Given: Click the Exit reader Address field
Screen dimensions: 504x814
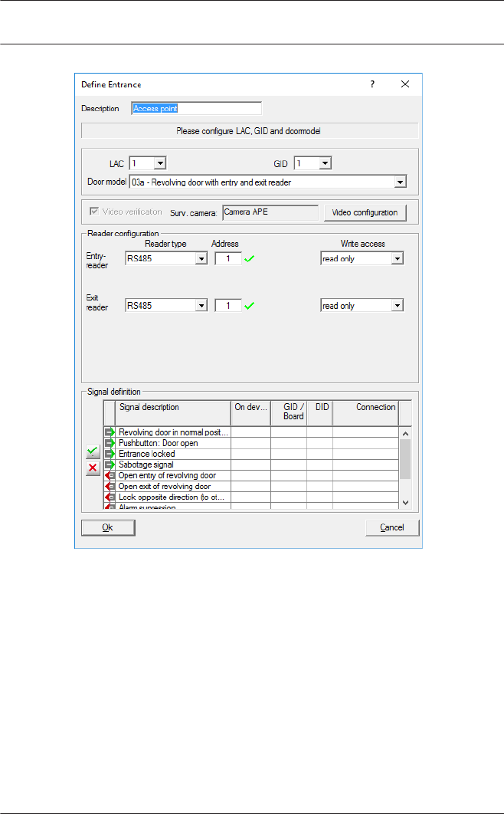Looking at the screenshot, I should click(x=228, y=306).
